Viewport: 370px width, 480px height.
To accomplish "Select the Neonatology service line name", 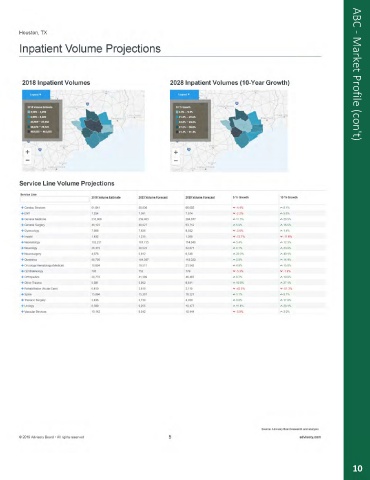I will click(x=32, y=242).
